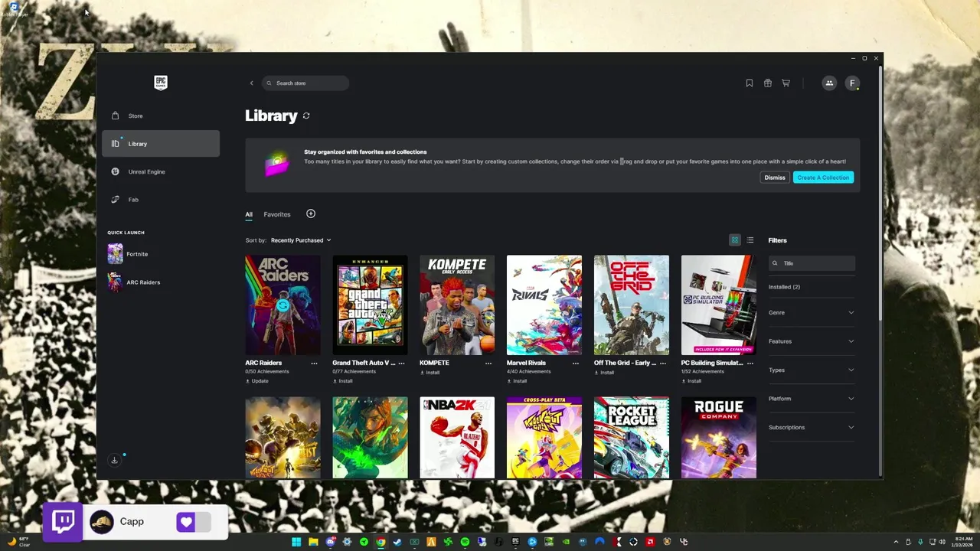Expand the Types filter
980x551 pixels.
pos(812,370)
